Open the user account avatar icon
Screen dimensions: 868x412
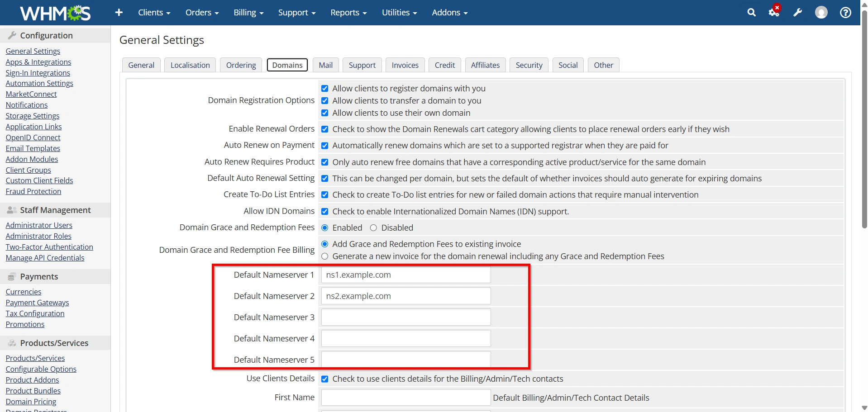821,13
